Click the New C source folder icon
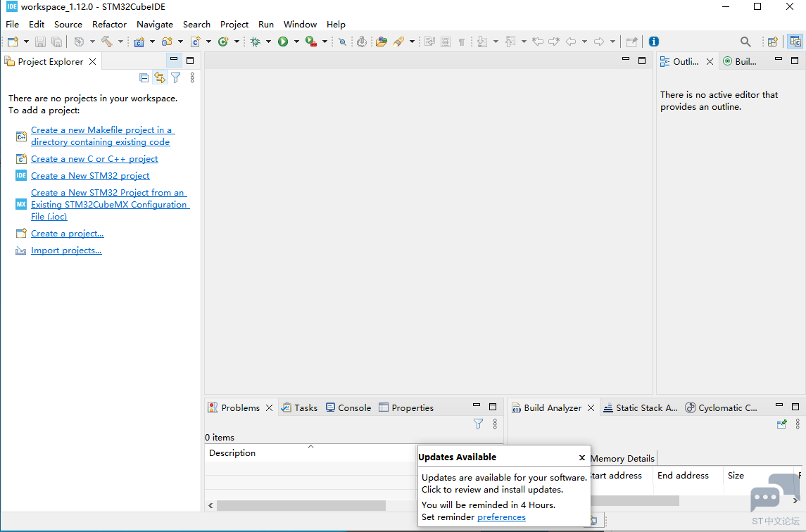The width and height of the screenshot is (806, 532). coord(167,42)
